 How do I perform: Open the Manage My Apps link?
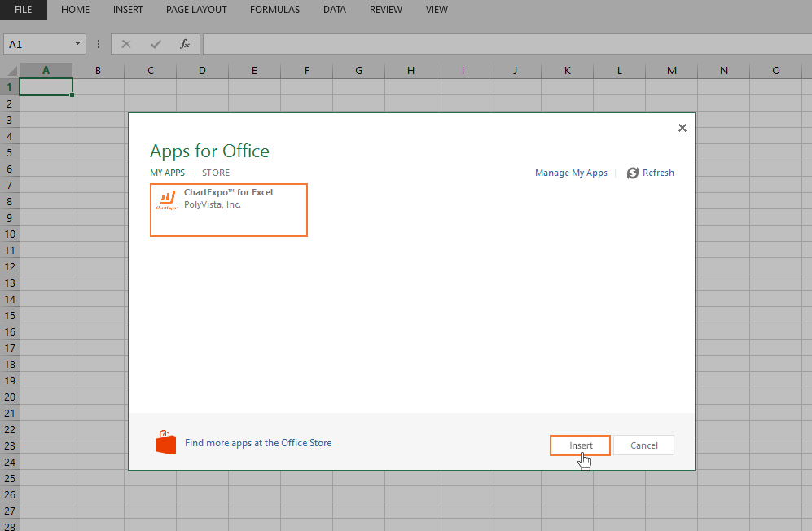[571, 173]
